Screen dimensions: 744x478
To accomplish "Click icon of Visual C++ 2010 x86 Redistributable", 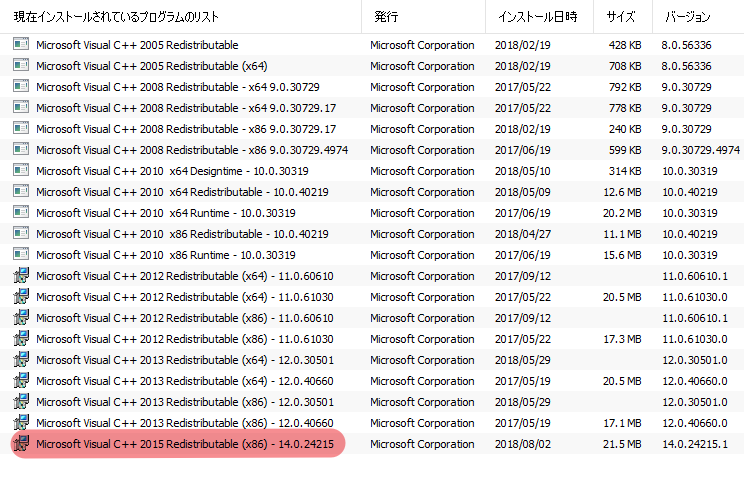I will (21, 233).
